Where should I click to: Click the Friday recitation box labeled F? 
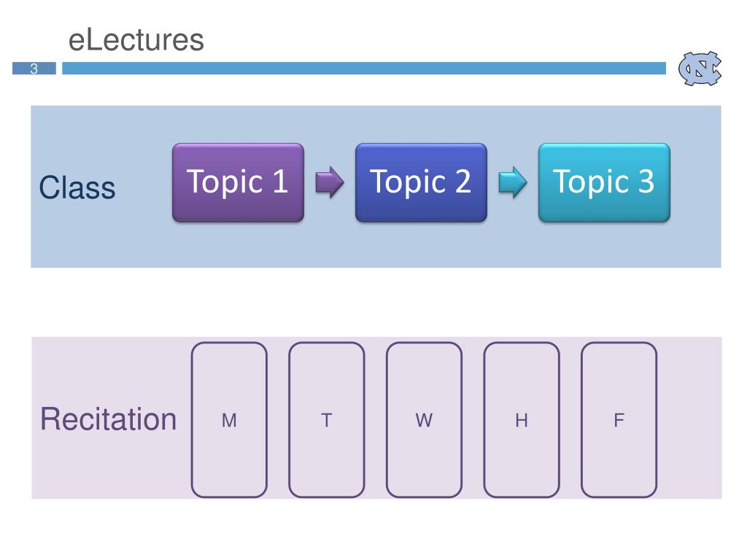[619, 419]
